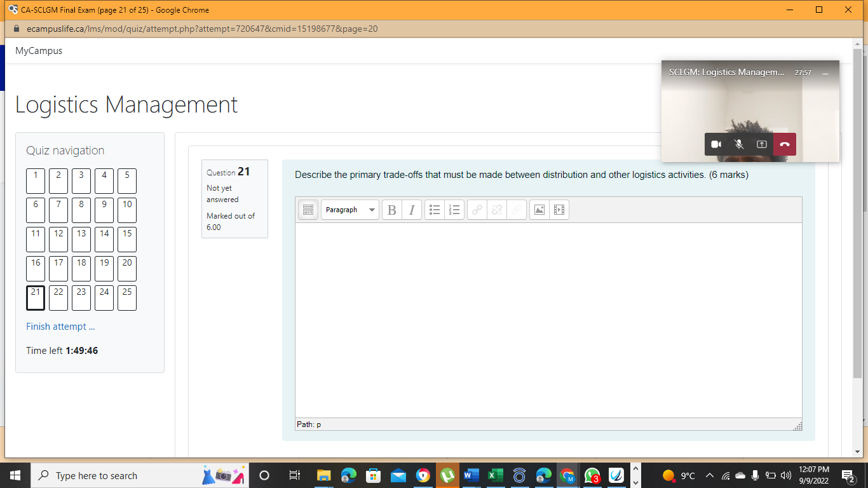Open the MyCampus link
Viewport: 868px width, 488px height.
pyautogui.click(x=39, y=51)
